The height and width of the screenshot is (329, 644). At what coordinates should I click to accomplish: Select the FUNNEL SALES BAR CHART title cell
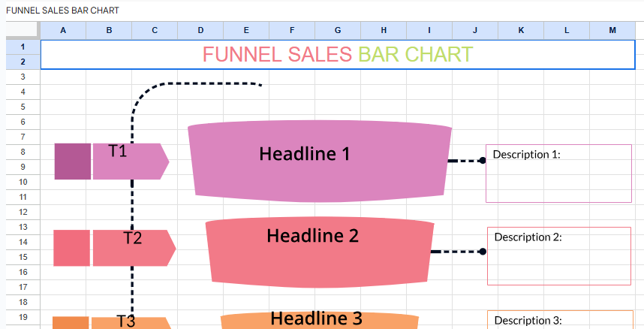pos(337,54)
